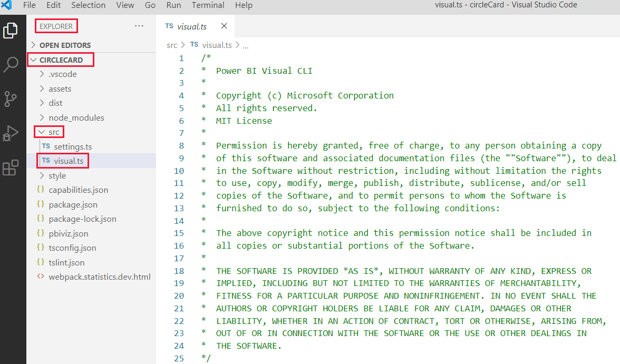The height and width of the screenshot is (364, 620).
Task: Open the Help menu
Action: [244, 5]
